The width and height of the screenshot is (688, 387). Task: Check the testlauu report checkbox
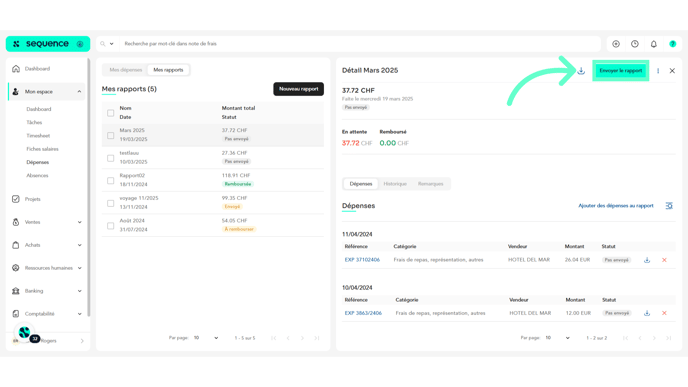[111, 158]
